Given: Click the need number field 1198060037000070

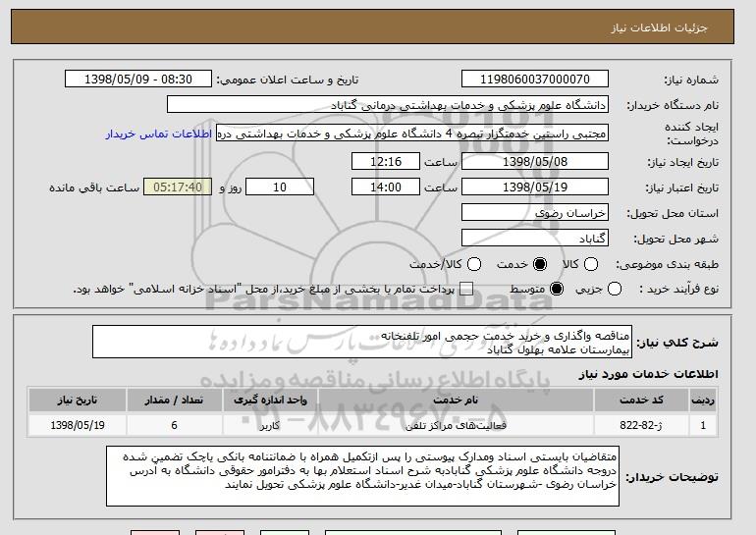Looking at the screenshot, I should click(535, 80).
